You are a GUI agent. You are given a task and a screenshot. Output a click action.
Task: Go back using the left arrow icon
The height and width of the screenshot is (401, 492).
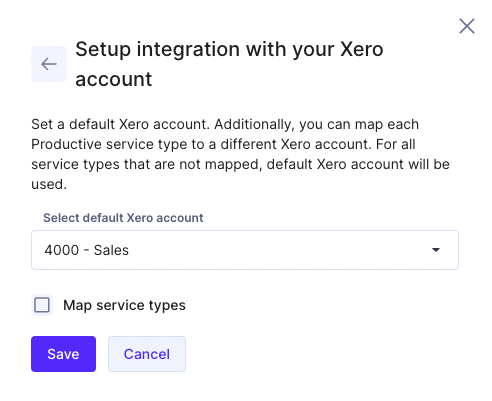[x=49, y=64]
